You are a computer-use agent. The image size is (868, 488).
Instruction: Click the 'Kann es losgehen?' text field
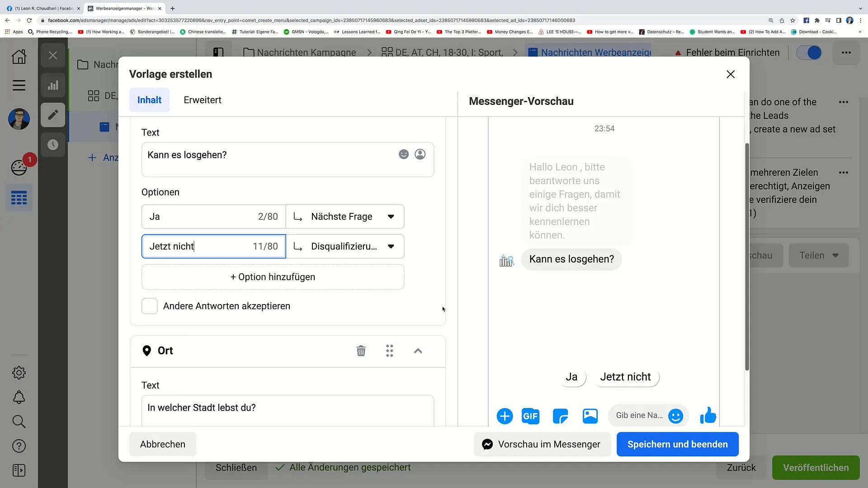(288, 160)
